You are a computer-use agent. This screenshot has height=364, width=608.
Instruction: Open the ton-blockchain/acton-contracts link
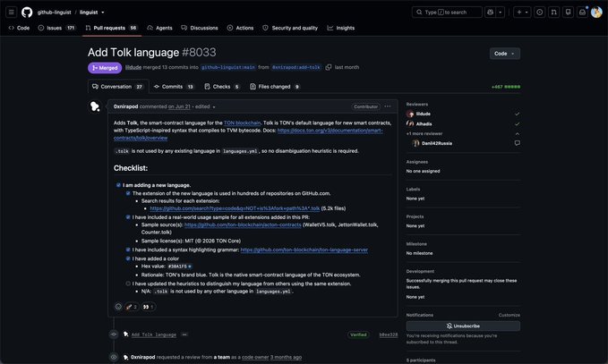(243, 224)
